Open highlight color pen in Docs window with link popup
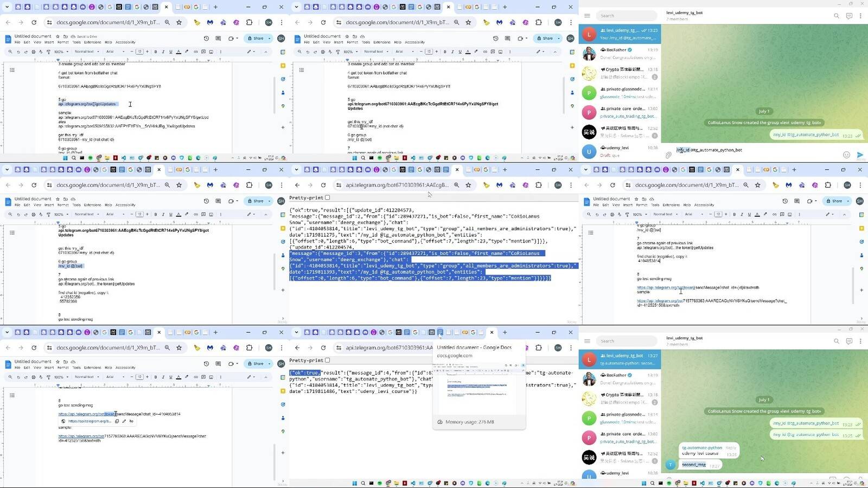 (x=187, y=377)
